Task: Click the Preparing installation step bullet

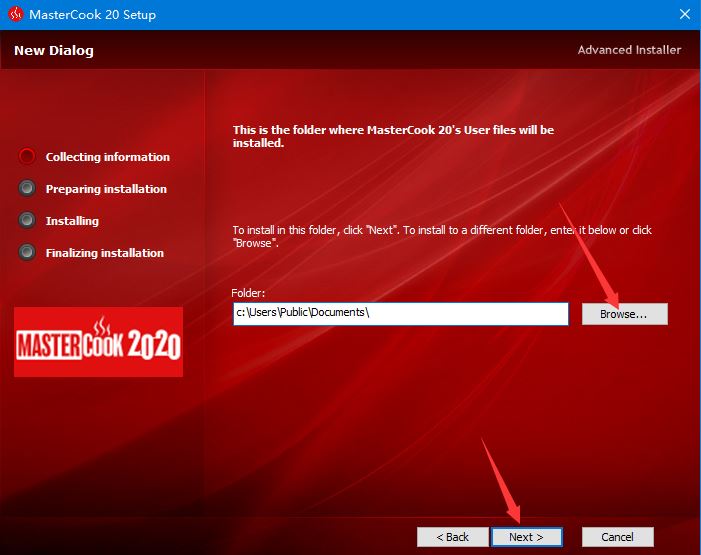Action: click(x=27, y=188)
